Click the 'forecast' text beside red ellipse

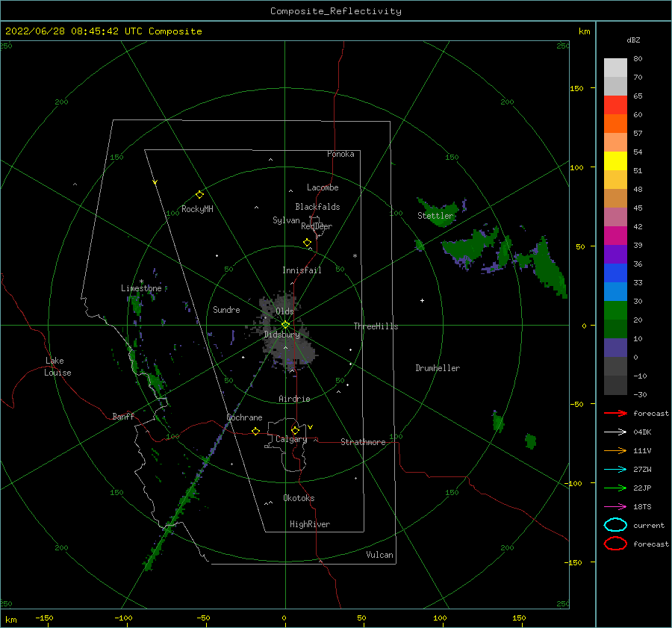click(x=651, y=544)
